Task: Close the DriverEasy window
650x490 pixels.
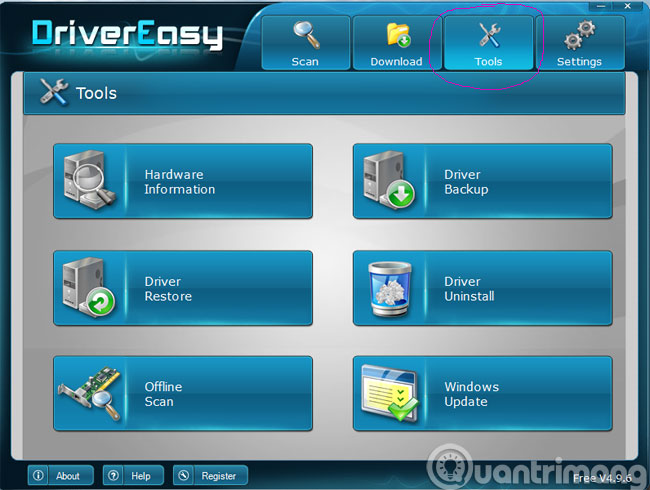Action: pos(628,6)
